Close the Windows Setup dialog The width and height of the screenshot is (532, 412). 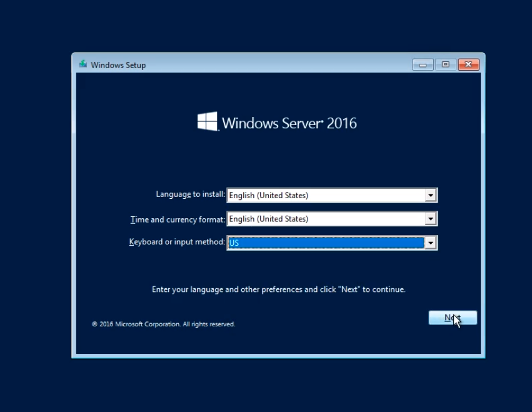(x=468, y=64)
